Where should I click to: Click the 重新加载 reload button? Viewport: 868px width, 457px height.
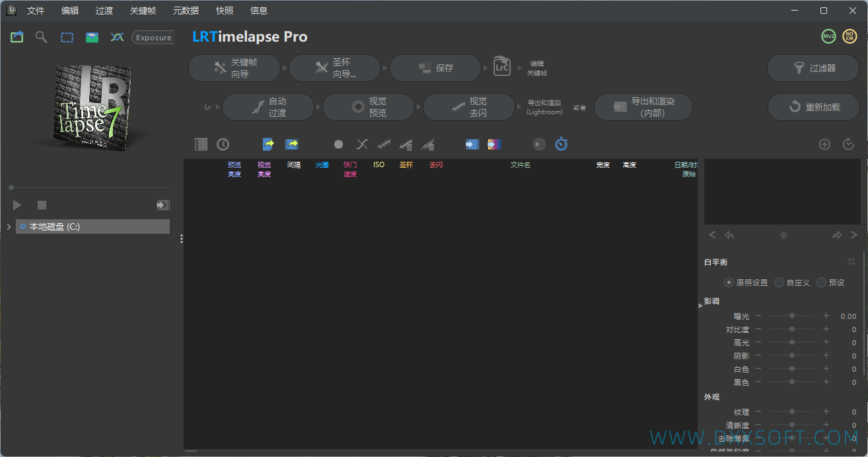(814, 107)
